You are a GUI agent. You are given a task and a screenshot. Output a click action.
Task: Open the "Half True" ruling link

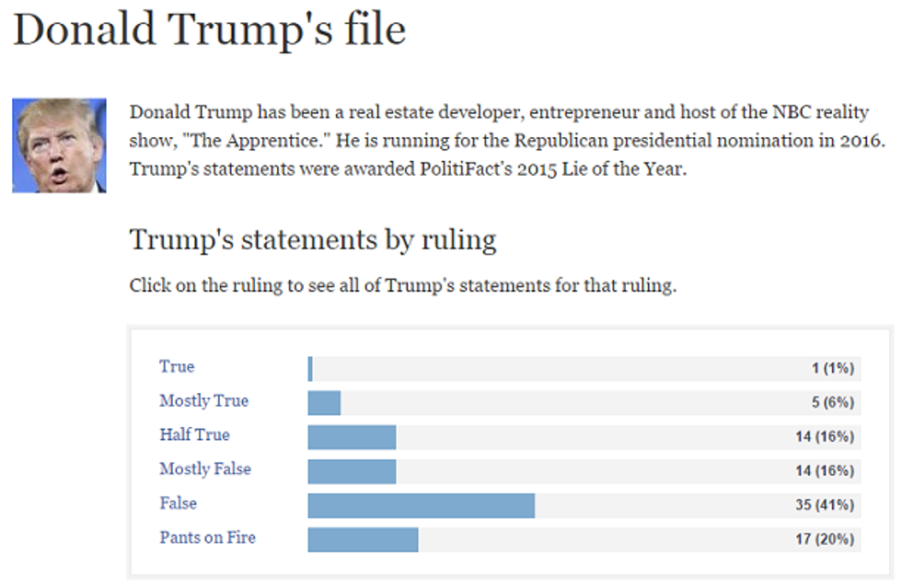click(194, 435)
